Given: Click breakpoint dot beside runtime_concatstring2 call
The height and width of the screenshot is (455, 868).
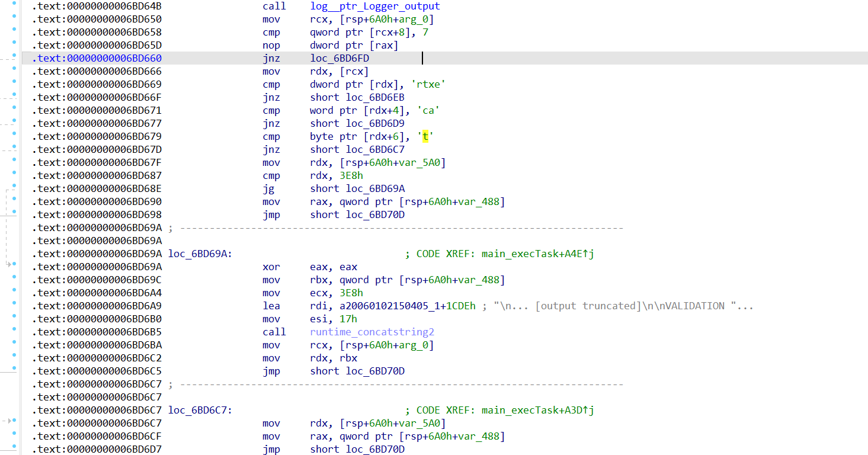Looking at the screenshot, I should click(x=14, y=332).
